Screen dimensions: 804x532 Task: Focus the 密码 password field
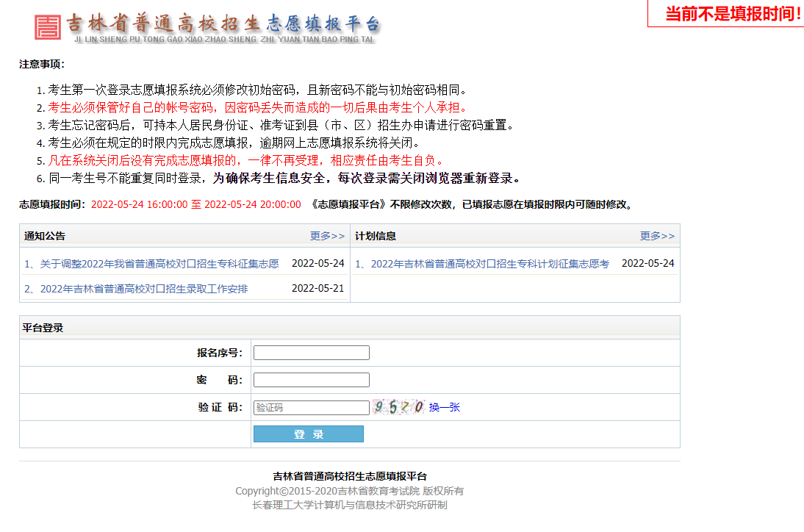tap(311, 380)
